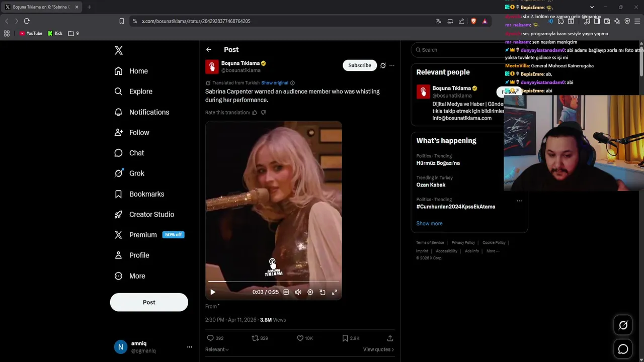Open the Kick bookmark
Screen dimensions: 644x362
click(x=55, y=33)
